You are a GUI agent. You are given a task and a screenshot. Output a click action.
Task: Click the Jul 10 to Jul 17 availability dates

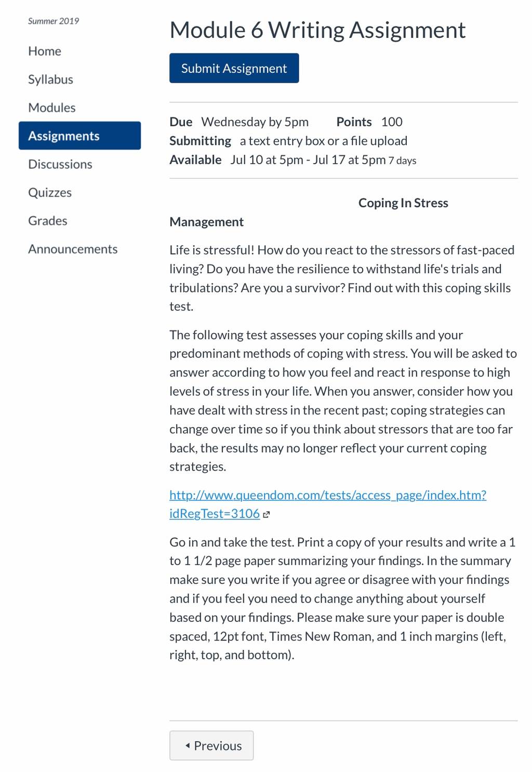[x=308, y=160]
